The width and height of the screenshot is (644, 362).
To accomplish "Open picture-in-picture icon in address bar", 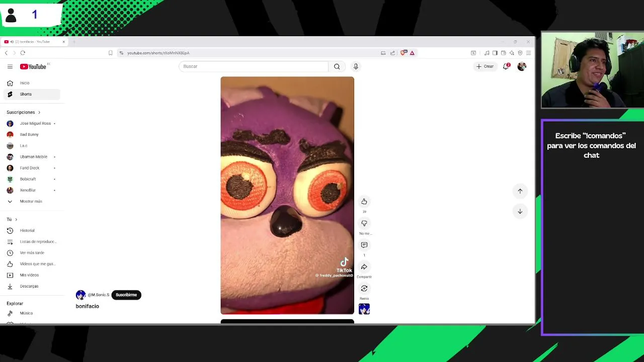I will tap(383, 53).
